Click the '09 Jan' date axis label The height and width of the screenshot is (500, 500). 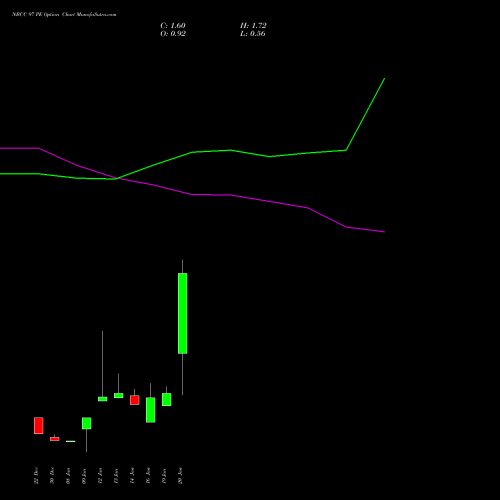[x=84, y=476]
